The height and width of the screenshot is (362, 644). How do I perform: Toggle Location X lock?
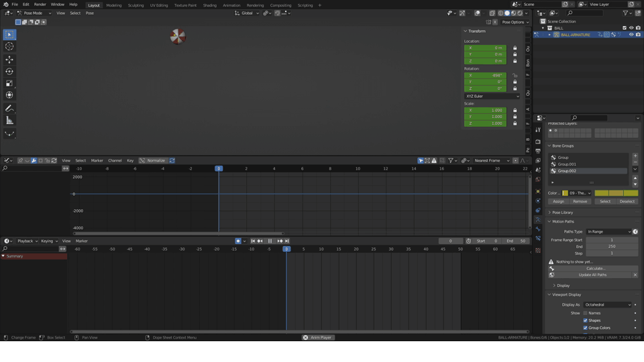515,48
